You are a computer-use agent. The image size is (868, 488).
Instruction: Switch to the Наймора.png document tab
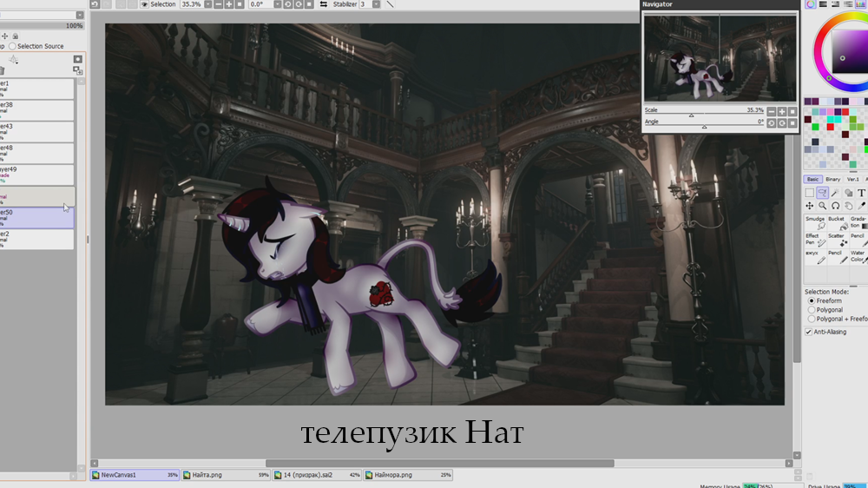408,475
